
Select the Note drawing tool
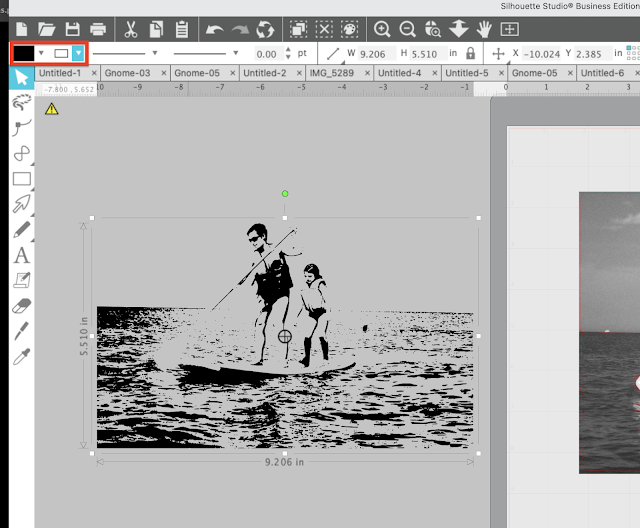coord(22,280)
